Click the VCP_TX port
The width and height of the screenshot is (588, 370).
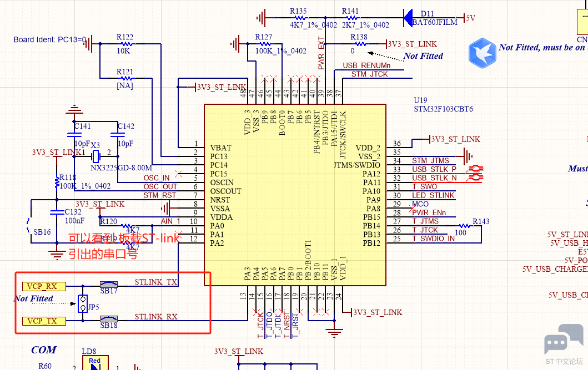[x=44, y=321]
